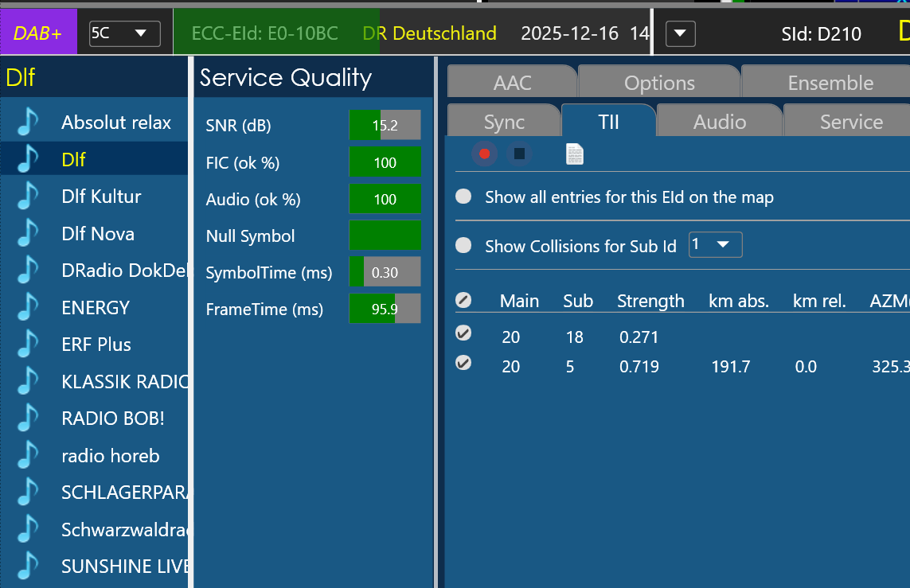
Task: Toggle the checkmark on the Sub 5 row
Action: 463,363
